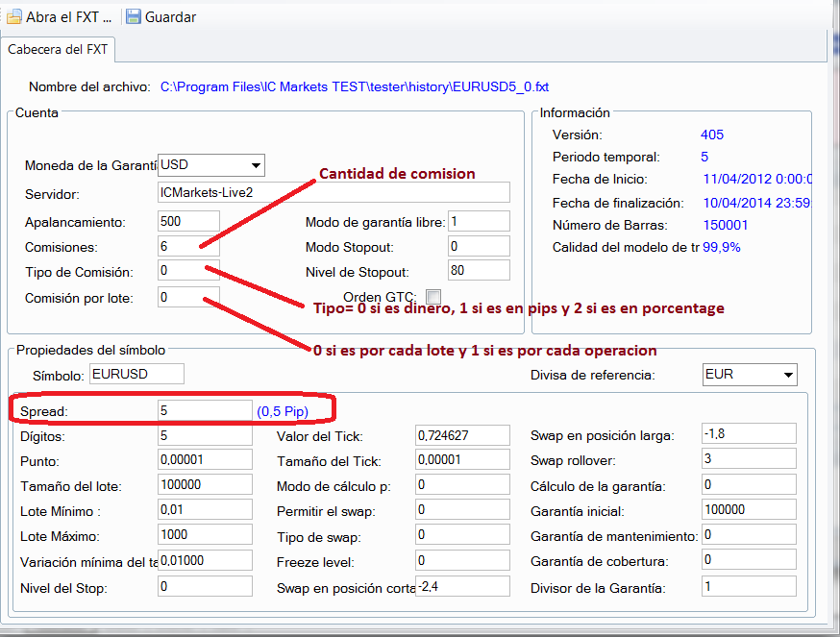The image size is (840, 637).
Task: Edit the Swap en posición larga field
Action: click(x=748, y=434)
